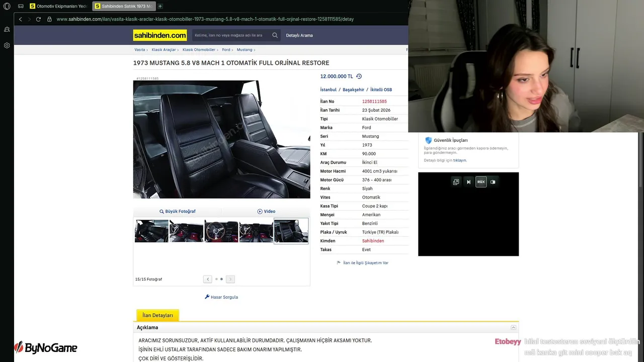Select the fourth photo thumbnail
Viewport: 644px width, 362px height.
[x=256, y=231]
